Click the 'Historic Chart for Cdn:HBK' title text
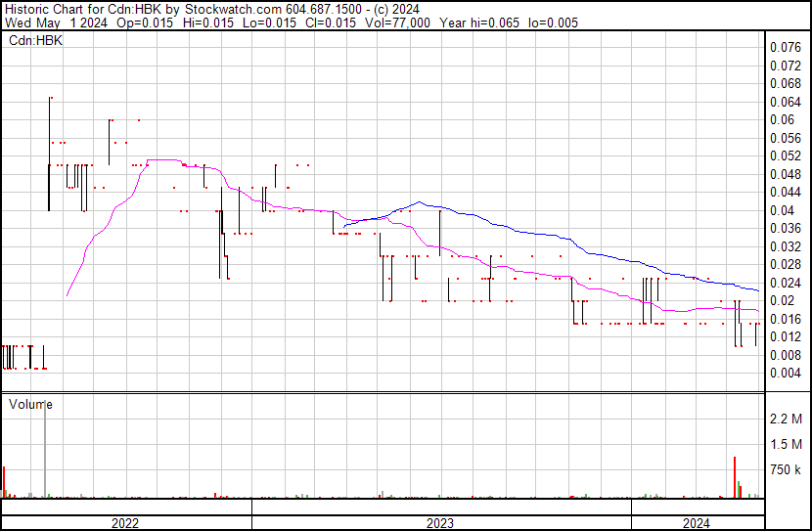812x531 pixels. coord(83,10)
